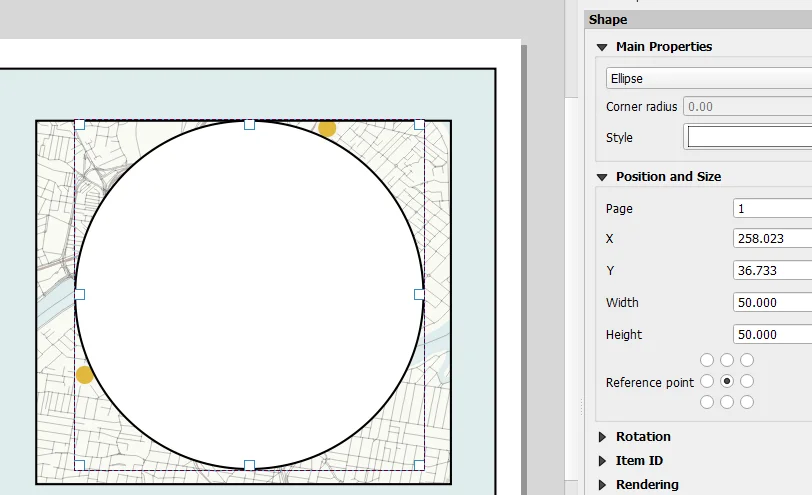Viewport: 812px width, 495px height.
Task: Expand the Rendering section
Action: point(602,485)
